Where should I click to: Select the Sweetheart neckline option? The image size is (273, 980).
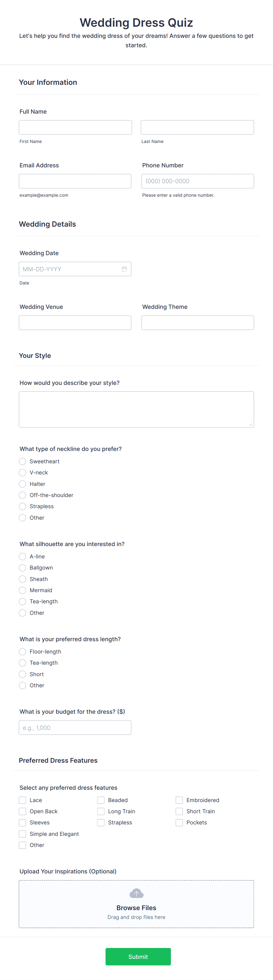[x=22, y=461]
